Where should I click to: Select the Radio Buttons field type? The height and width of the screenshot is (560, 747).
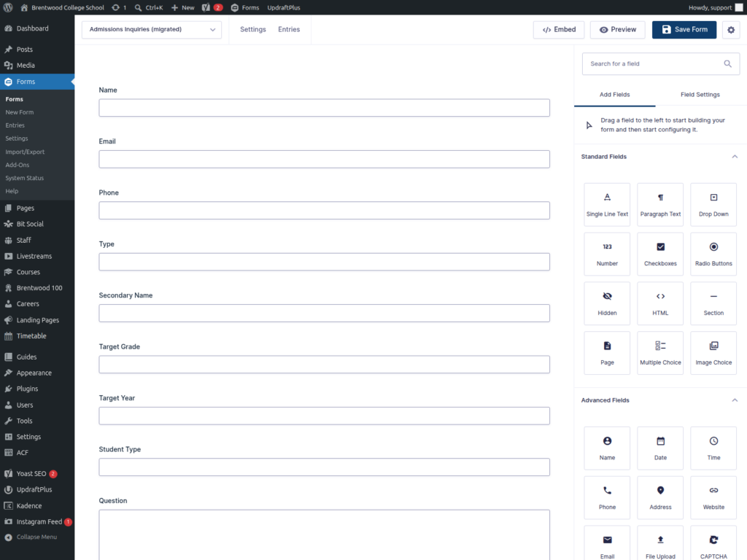[x=713, y=254]
